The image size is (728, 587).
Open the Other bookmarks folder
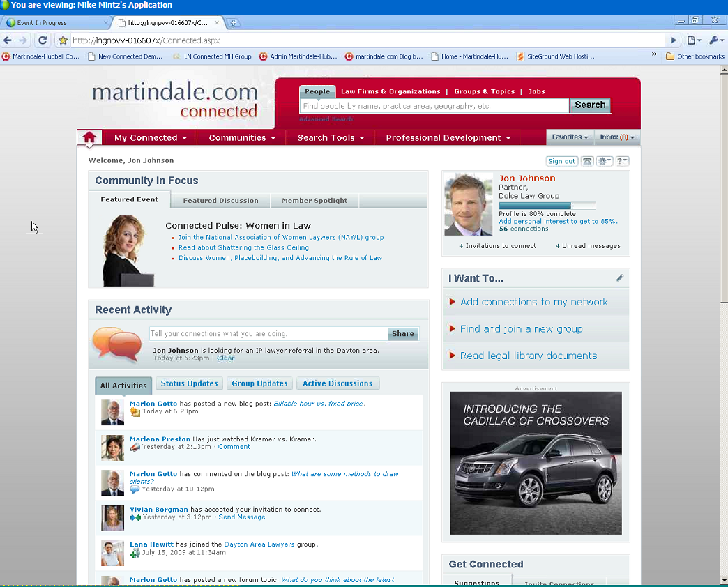[x=695, y=56]
